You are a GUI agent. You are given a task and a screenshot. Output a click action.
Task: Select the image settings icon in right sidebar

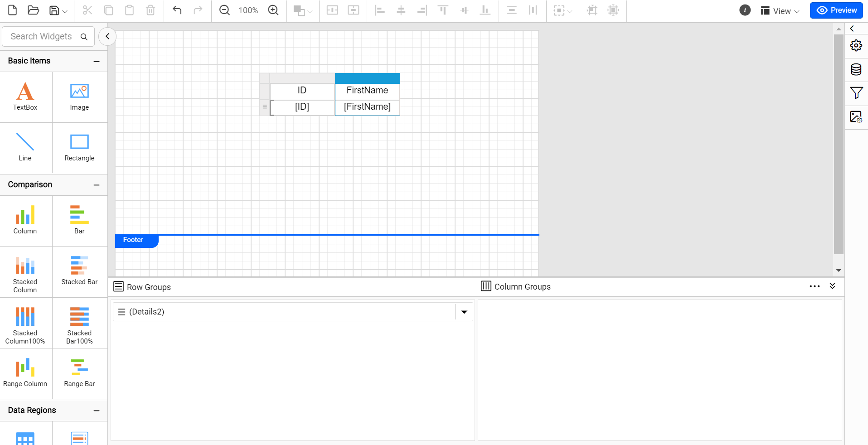pos(856,116)
